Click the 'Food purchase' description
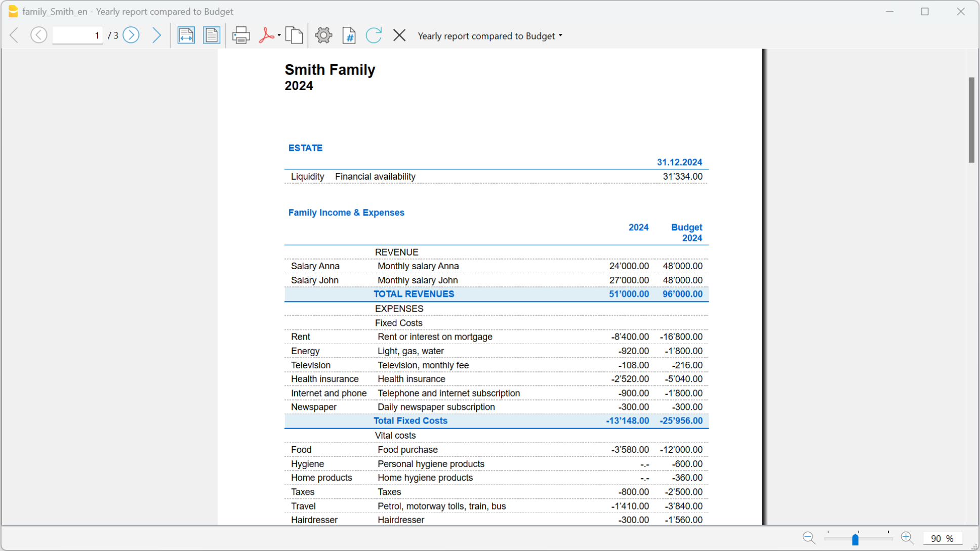 coord(407,450)
